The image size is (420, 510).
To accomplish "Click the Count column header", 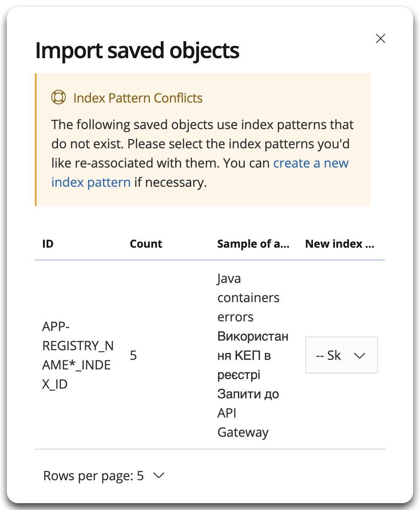I will click(146, 244).
